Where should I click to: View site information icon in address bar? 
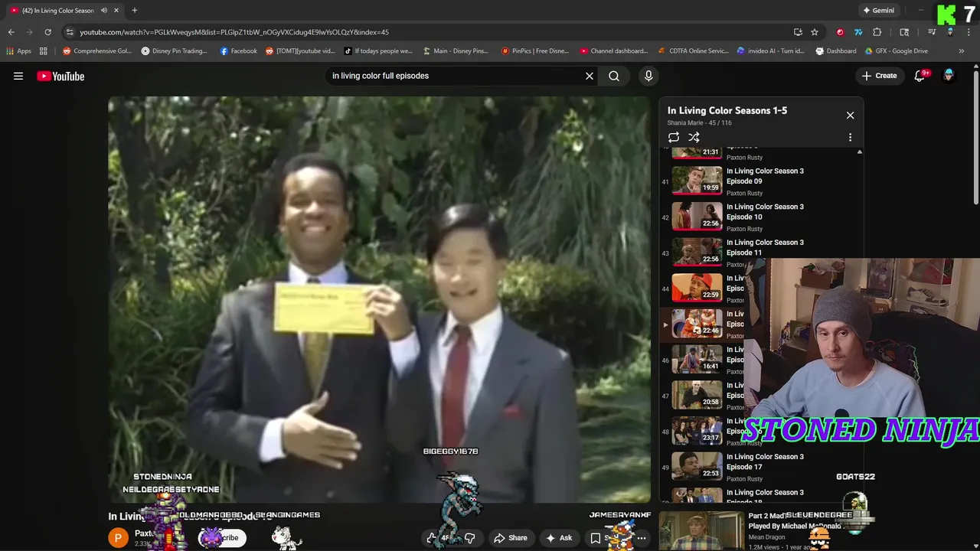(x=70, y=32)
